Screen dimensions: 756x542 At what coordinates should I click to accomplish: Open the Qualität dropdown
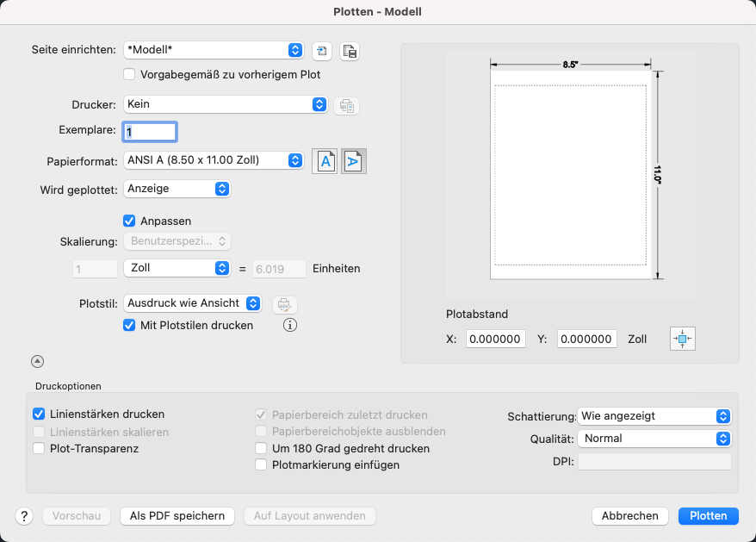point(655,438)
